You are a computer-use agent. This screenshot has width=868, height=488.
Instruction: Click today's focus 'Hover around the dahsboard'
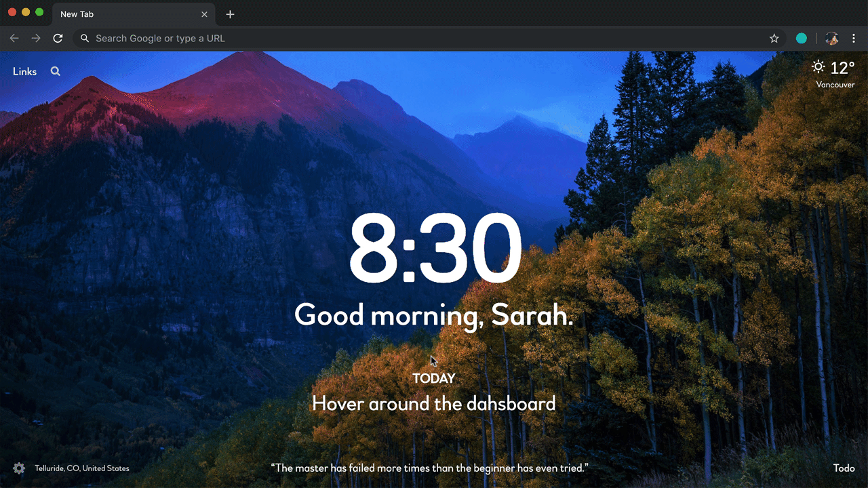[x=434, y=403]
